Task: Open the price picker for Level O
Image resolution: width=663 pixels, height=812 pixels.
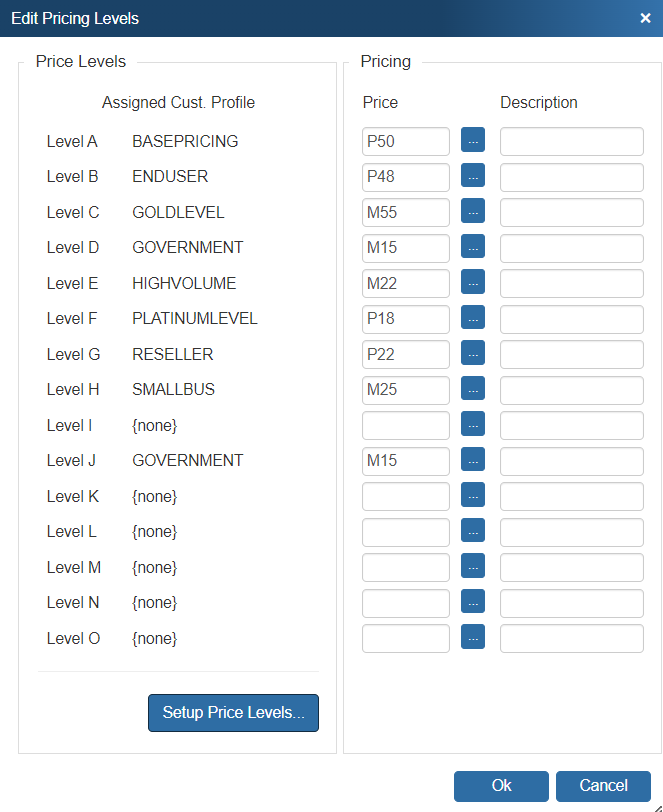Action: (x=472, y=638)
